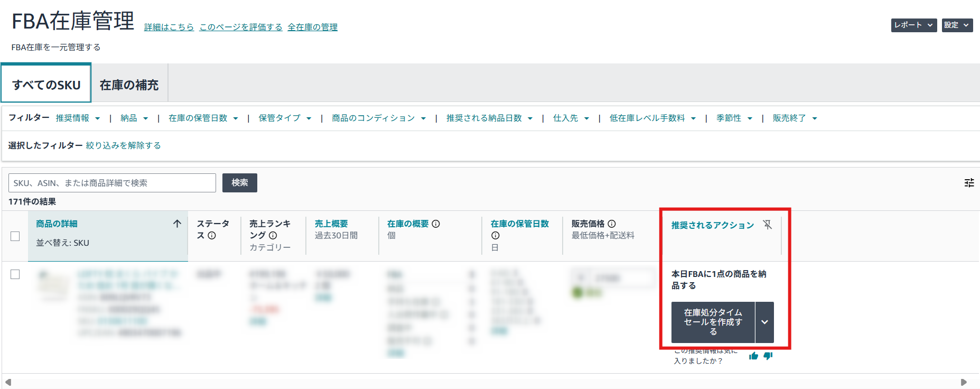The height and width of the screenshot is (389, 980).
Task: Check the first product row checkbox
Action: click(x=15, y=274)
